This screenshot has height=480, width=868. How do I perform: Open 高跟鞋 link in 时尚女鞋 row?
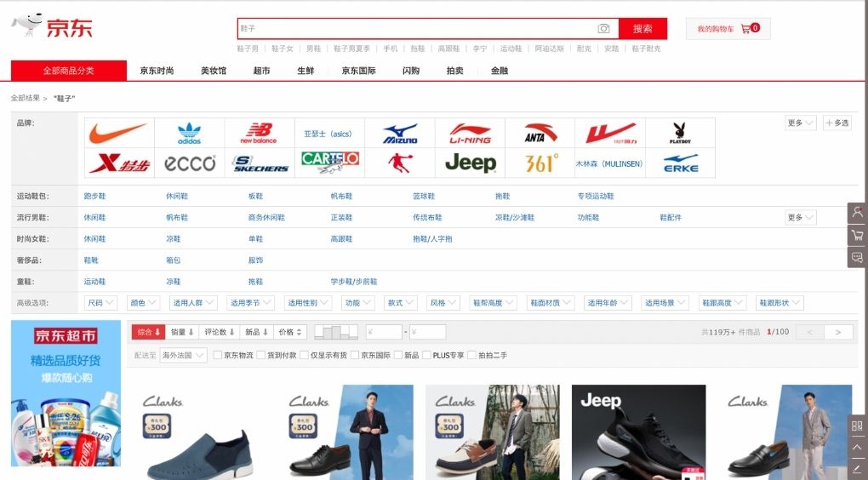pos(341,239)
